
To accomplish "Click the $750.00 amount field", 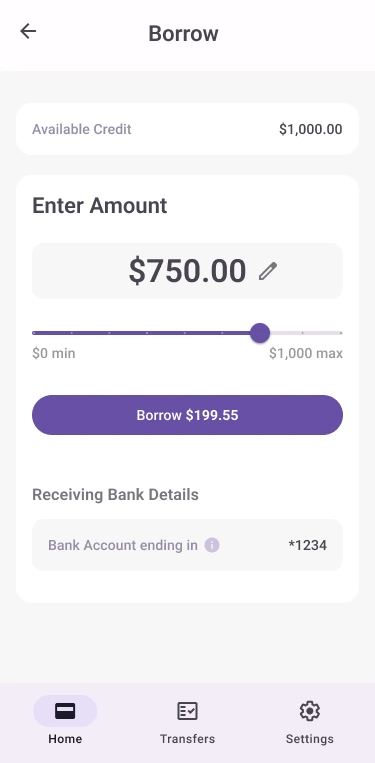I will point(187,271).
